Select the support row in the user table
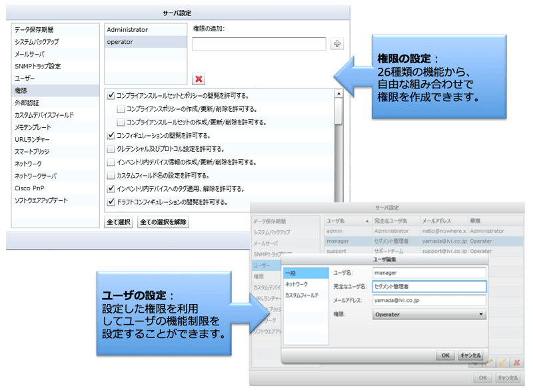Viewport: 533px width, 392px height. [424, 251]
